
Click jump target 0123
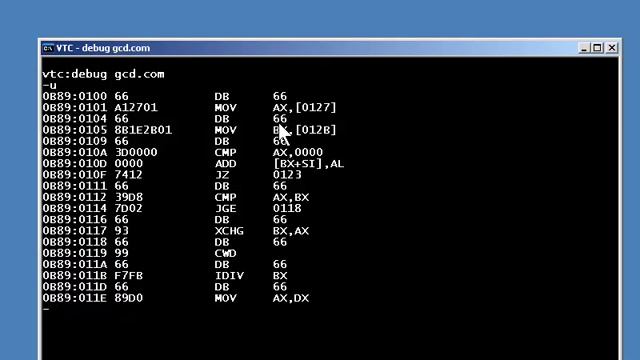click(287, 175)
